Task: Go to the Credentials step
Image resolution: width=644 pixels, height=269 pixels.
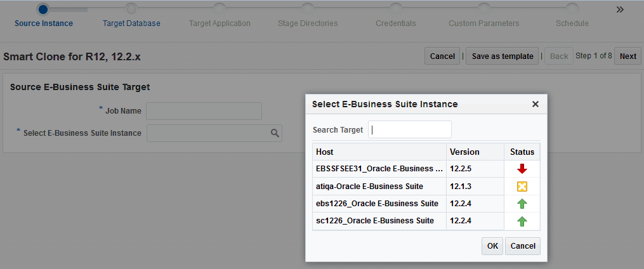Action: click(395, 23)
